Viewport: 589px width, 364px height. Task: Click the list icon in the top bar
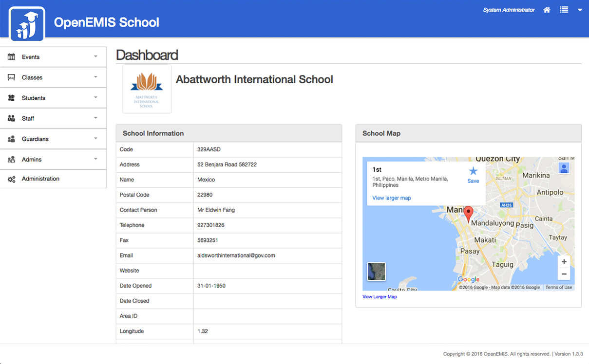(563, 9)
